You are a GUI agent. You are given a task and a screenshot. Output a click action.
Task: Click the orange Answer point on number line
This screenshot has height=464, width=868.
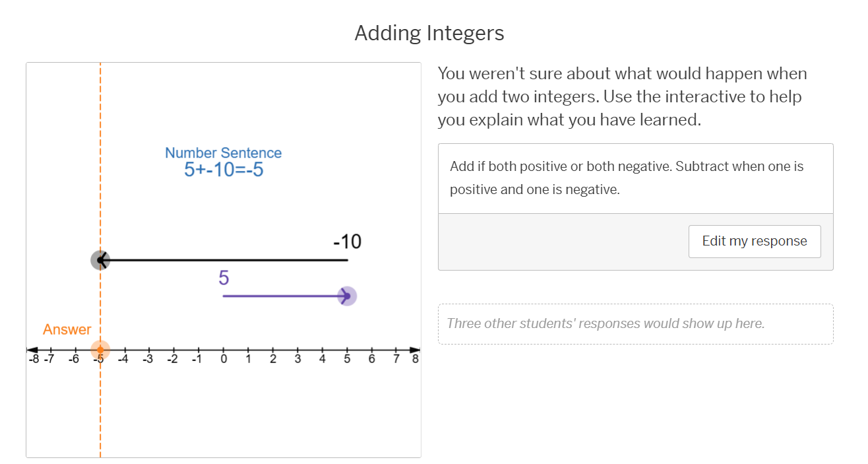click(100, 349)
